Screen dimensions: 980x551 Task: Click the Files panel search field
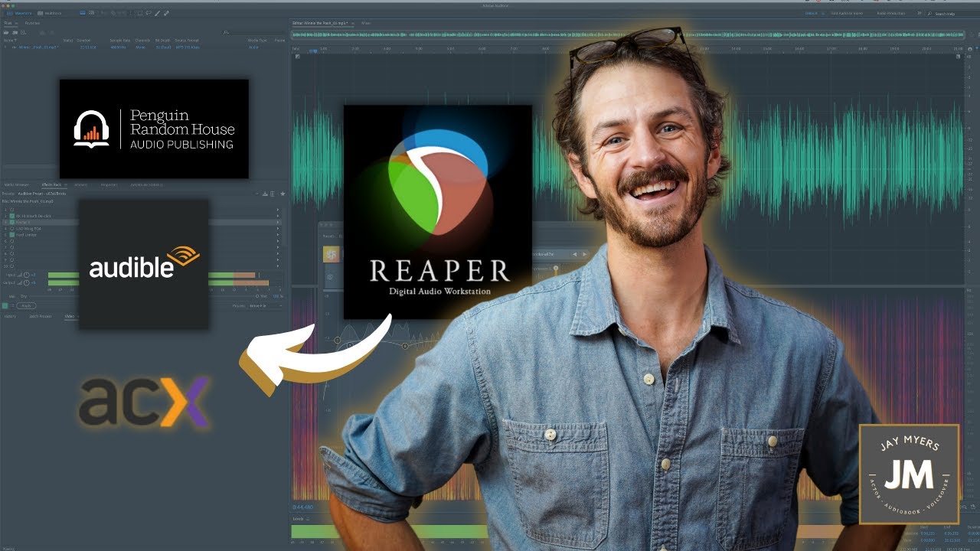[253, 33]
